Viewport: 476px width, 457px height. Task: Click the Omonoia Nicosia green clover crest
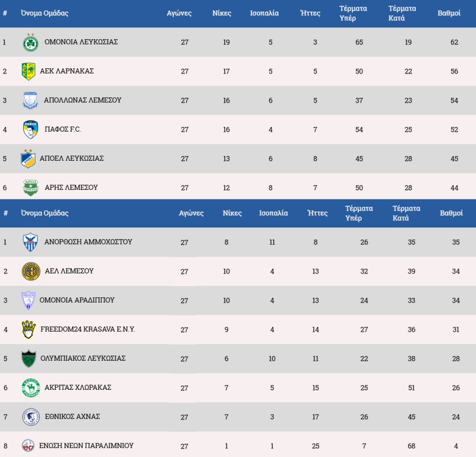click(x=31, y=42)
